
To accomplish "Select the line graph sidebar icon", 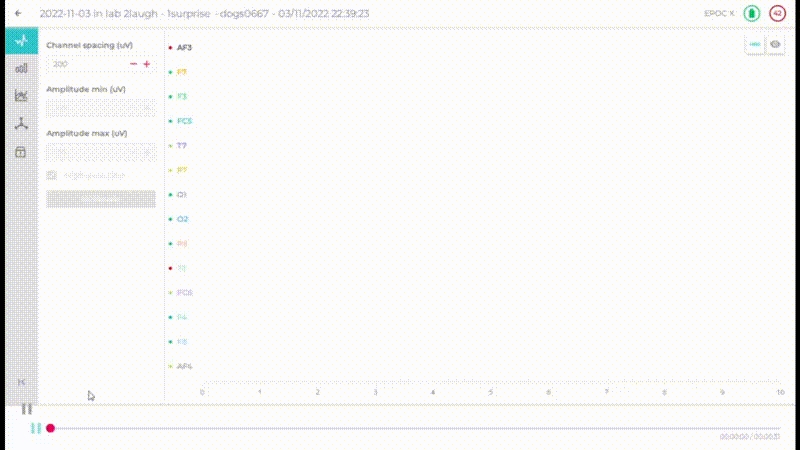I will 21,96.
